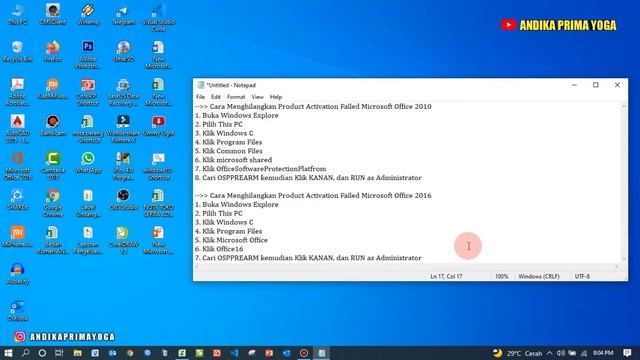The width and height of the screenshot is (640, 360).
Task: Switch to Bandicam recorder on taskbar
Action: pos(304,353)
